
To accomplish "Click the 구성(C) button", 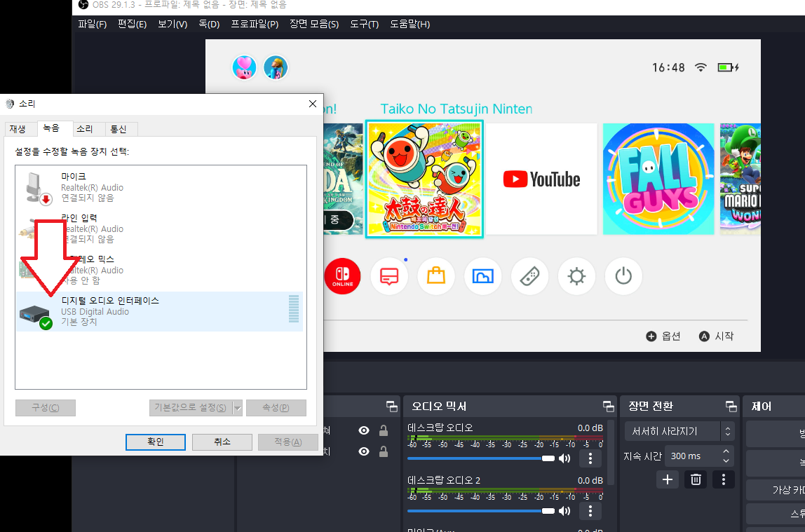I will tap(45, 408).
